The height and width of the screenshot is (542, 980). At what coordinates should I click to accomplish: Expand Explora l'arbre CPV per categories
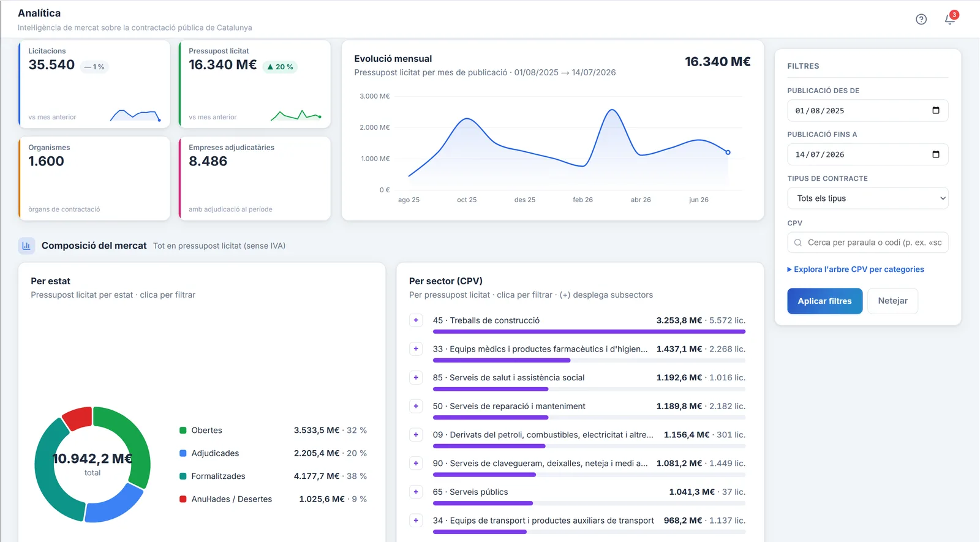855,269
